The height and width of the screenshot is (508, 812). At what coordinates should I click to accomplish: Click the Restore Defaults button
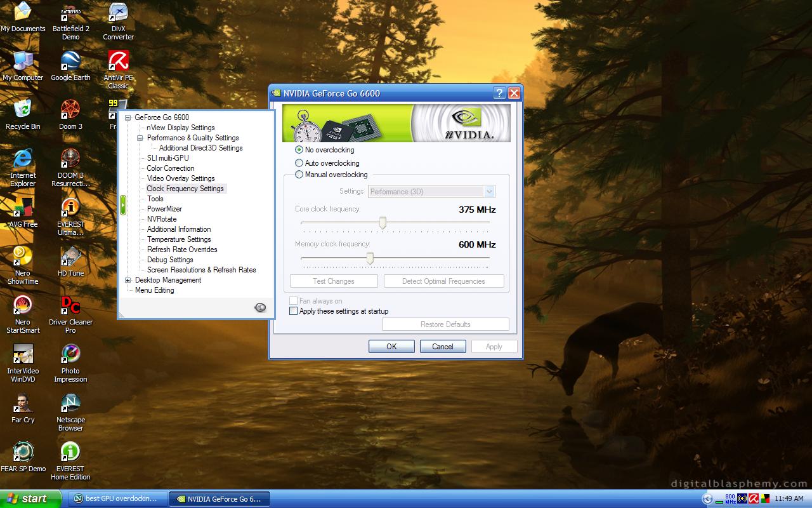(445, 324)
